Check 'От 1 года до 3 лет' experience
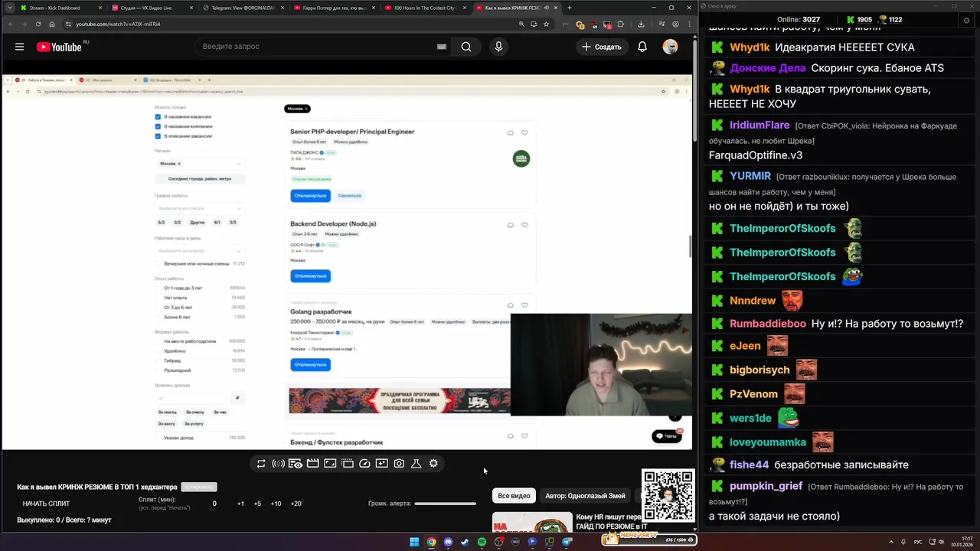 coord(158,288)
